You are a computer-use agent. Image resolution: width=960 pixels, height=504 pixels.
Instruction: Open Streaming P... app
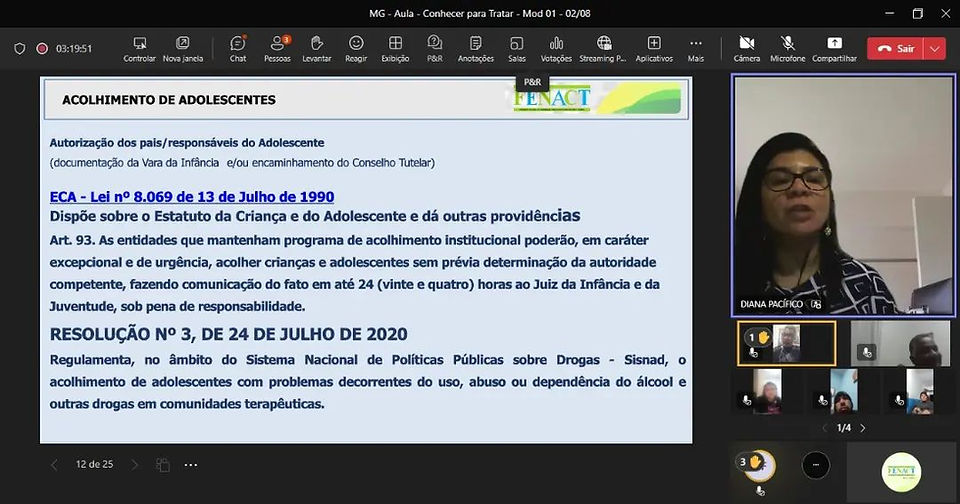[x=603, y=49]
